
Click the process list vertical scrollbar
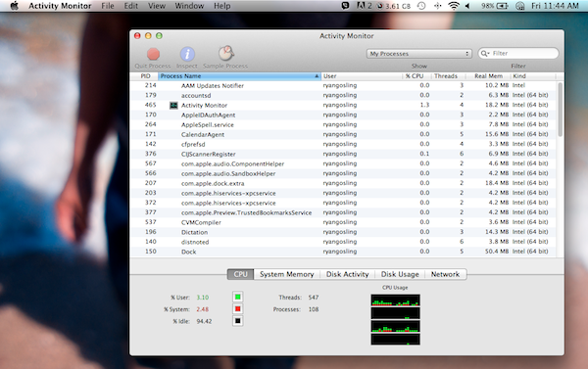click(560, 110)
